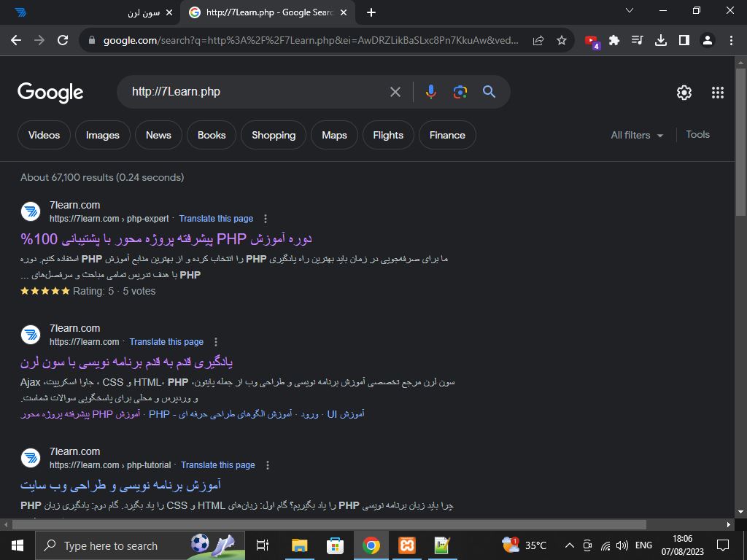
Task: Select the Images filter
Action: tap(102, 135)
